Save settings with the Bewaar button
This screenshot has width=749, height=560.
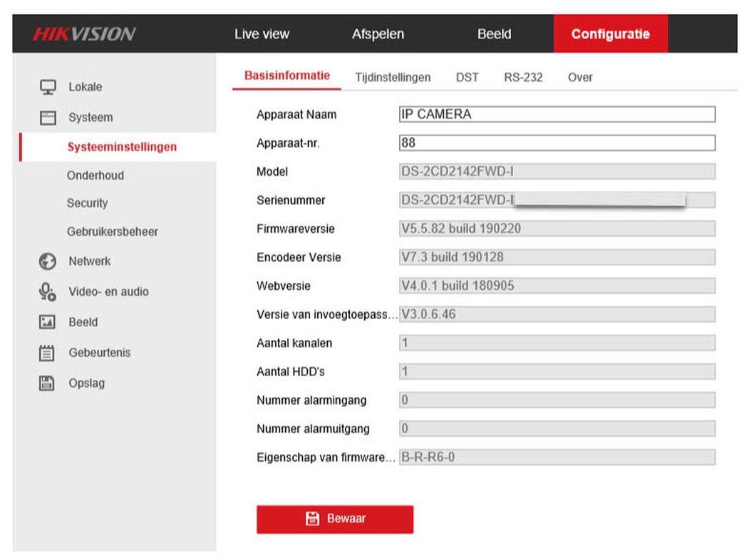point(335,519)
